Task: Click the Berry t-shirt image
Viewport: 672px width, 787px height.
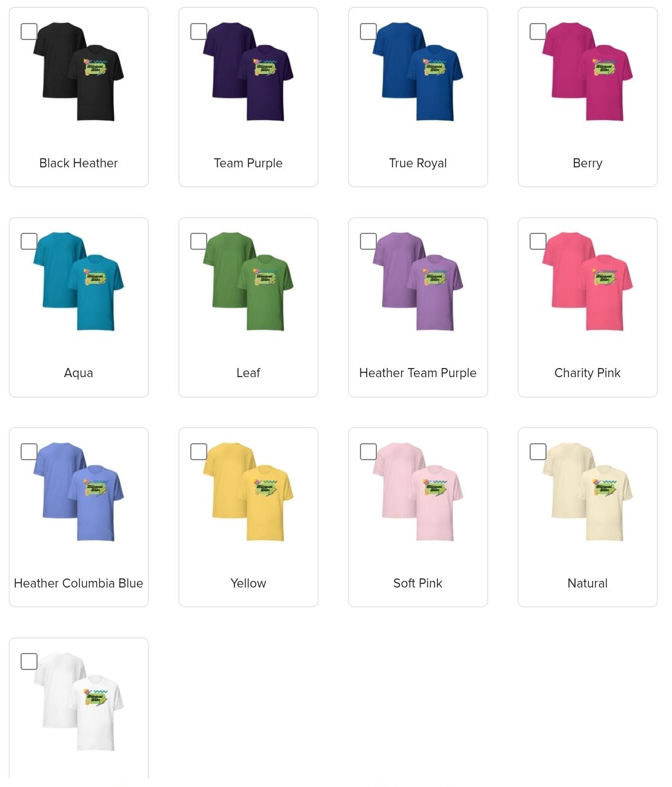Action: coord(588,72)
